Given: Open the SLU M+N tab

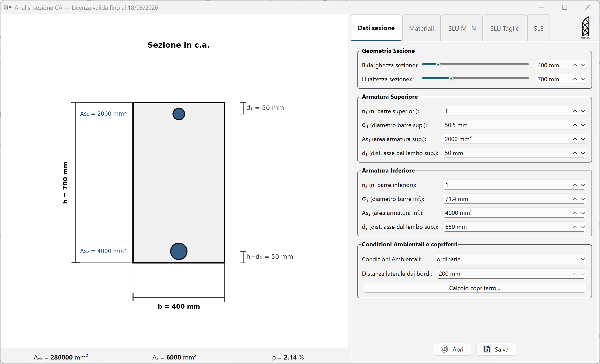Looking at the screenshot, I should tap(462, 28).
